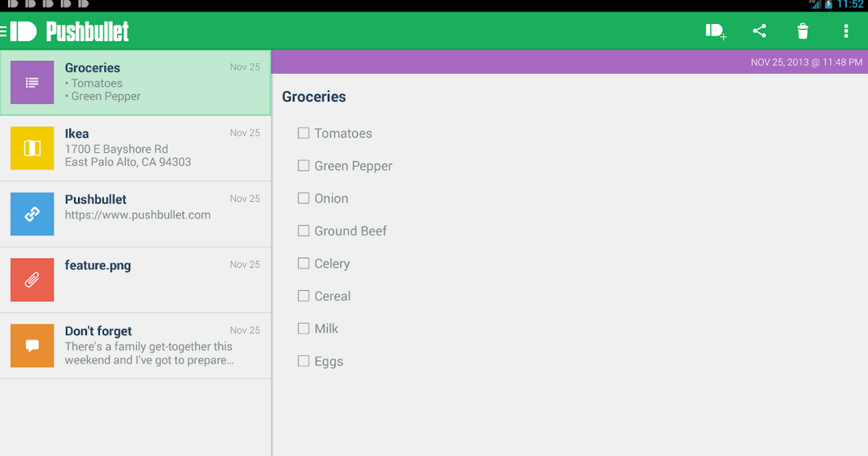This screenshot has height=456, width=868.
Task: Tick the Ground Beef checkbox
Action: click(x=304, y=231)
